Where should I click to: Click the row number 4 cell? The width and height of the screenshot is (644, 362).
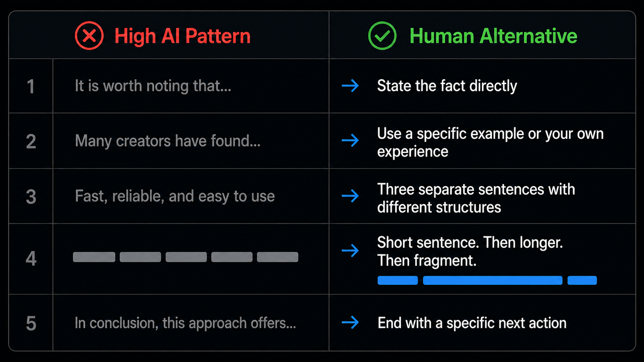coord(31,259)
